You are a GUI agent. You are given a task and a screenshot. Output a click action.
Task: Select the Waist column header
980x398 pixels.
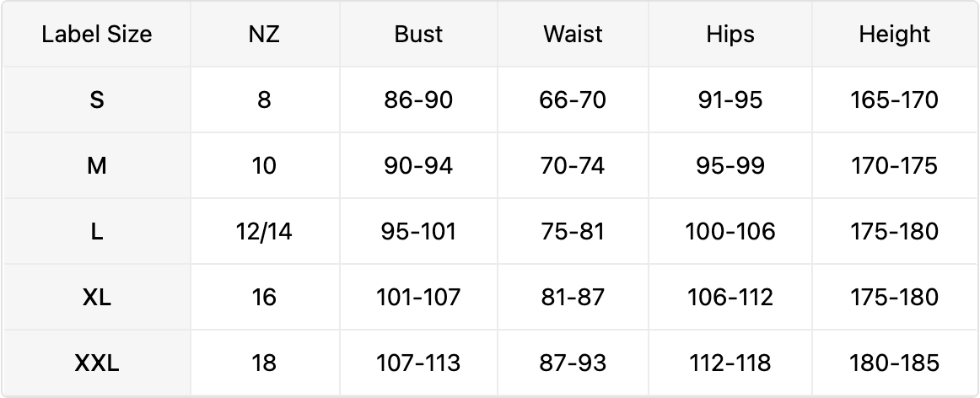[x=573, y=35]
